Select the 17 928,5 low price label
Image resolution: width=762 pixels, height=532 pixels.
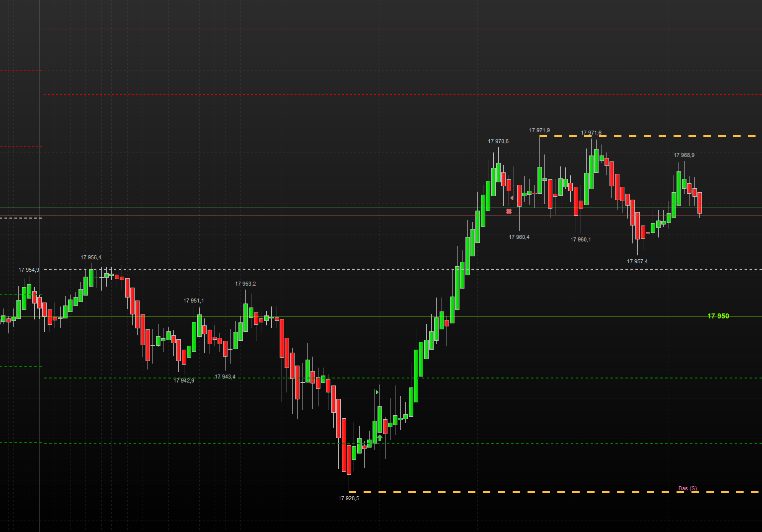click(349, 498)
